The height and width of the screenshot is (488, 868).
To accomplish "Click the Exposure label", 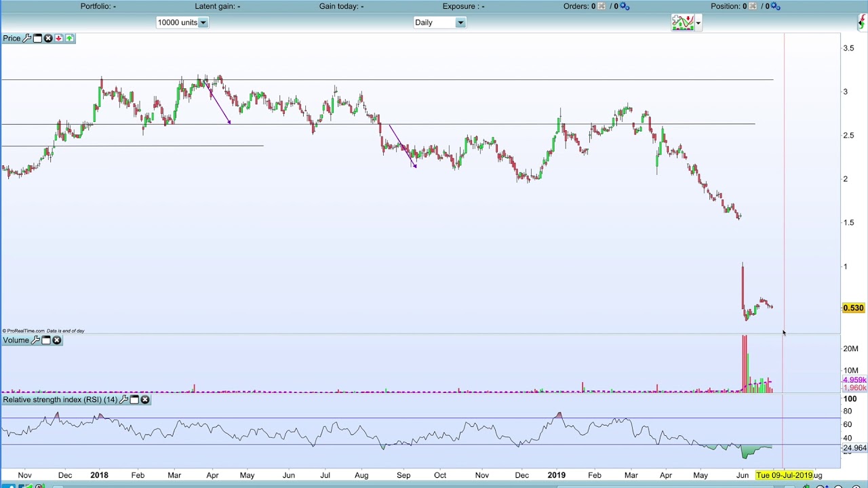I will pos(463,6).
